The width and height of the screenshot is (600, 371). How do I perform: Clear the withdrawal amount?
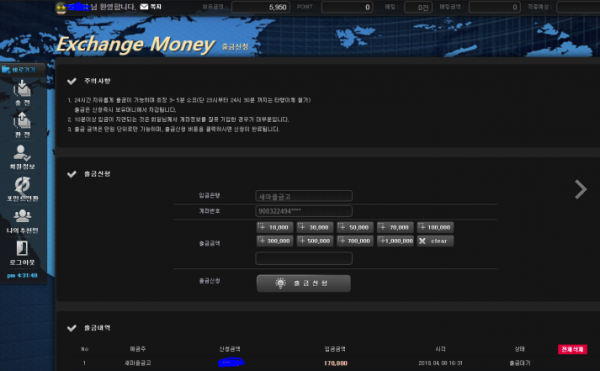[435, 241]
